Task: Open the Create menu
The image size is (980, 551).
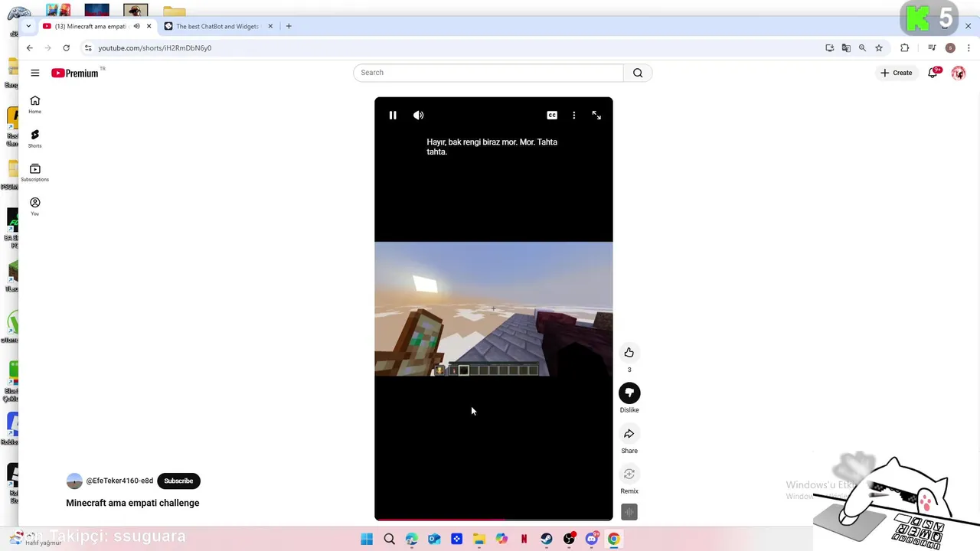Action: 896,73
